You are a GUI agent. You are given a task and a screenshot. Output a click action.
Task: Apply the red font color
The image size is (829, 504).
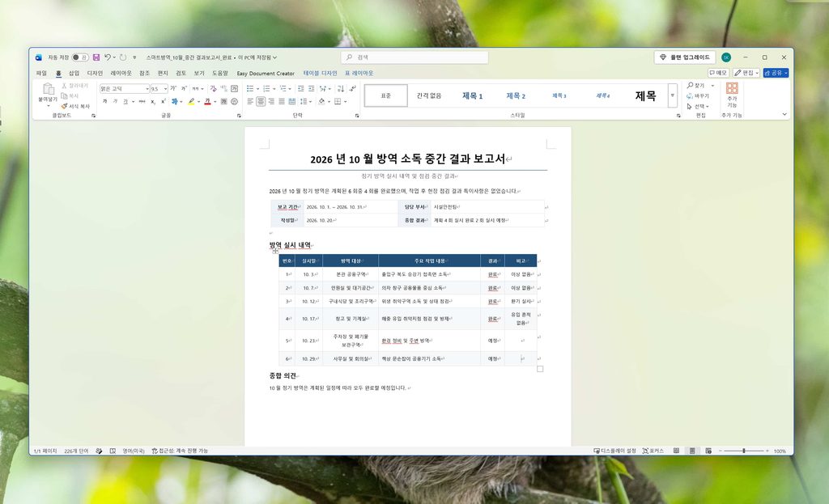[207, 101]
